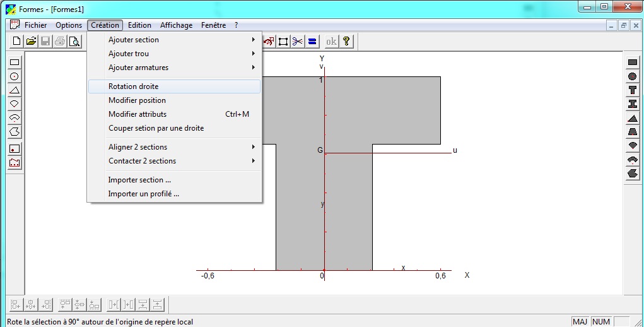
Task: Click the center-horizontally align icon in bottom toolbar
Action: click(31, 304)
